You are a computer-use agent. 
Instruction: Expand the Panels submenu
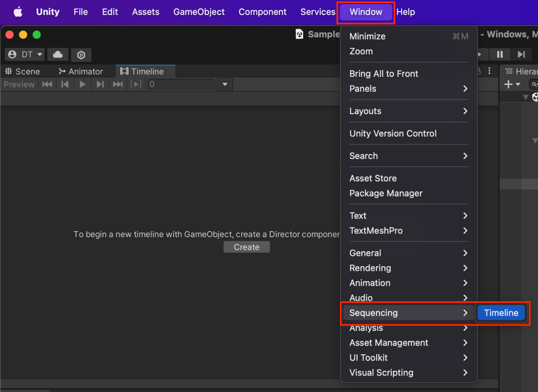(409, 89)
